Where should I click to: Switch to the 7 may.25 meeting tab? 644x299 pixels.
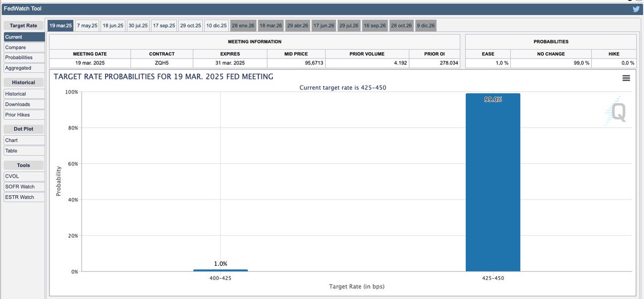(x=87, y=26)
